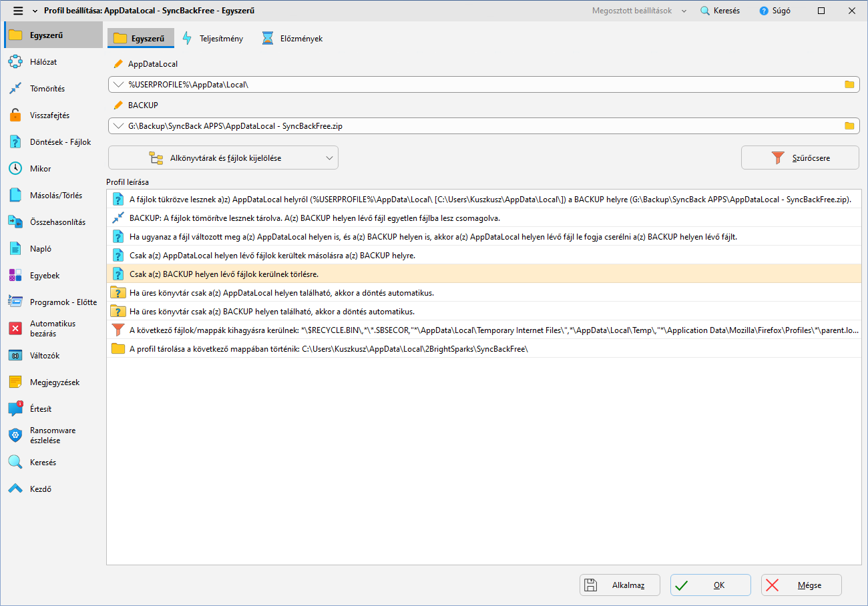
Task: Open the hamburger menu in title bar
Action: 18,11
